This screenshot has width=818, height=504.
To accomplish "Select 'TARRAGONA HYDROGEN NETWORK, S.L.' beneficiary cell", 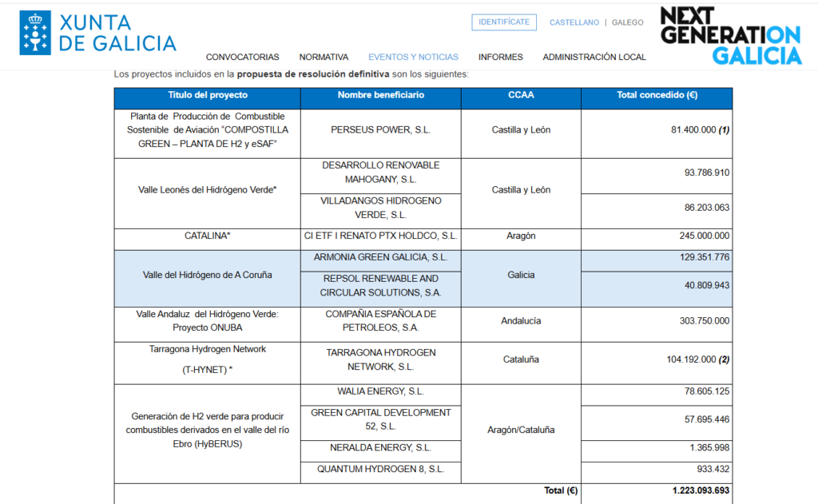I will coord(381,363).
